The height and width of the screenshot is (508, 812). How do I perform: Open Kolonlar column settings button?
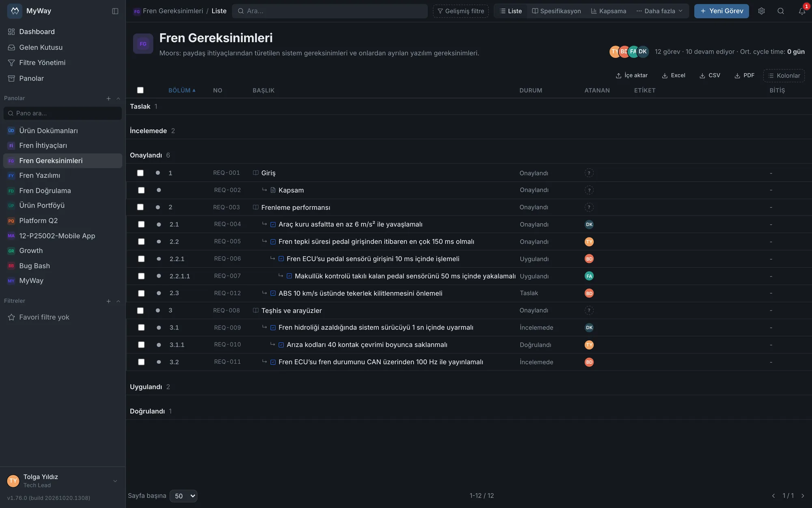tap(784, 76)
